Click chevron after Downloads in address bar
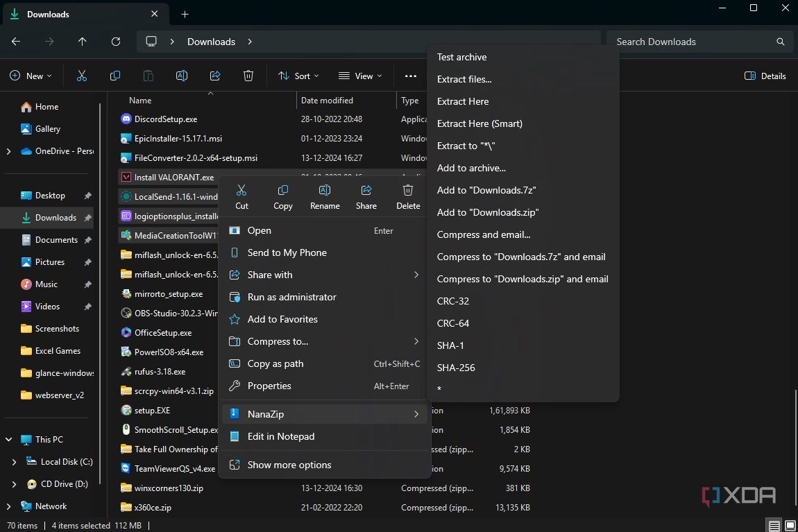The height and width of the screenshot is (532, 798). [x=250, y=42]
